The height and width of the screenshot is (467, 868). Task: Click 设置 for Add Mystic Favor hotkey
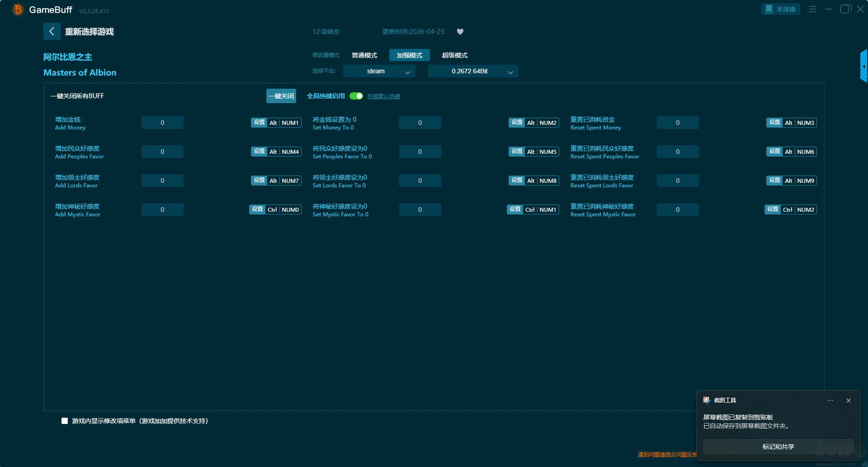click(257, 210)
